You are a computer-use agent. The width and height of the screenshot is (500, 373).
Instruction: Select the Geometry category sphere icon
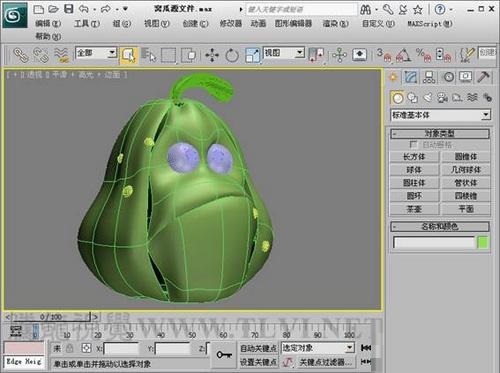[397, 98]
